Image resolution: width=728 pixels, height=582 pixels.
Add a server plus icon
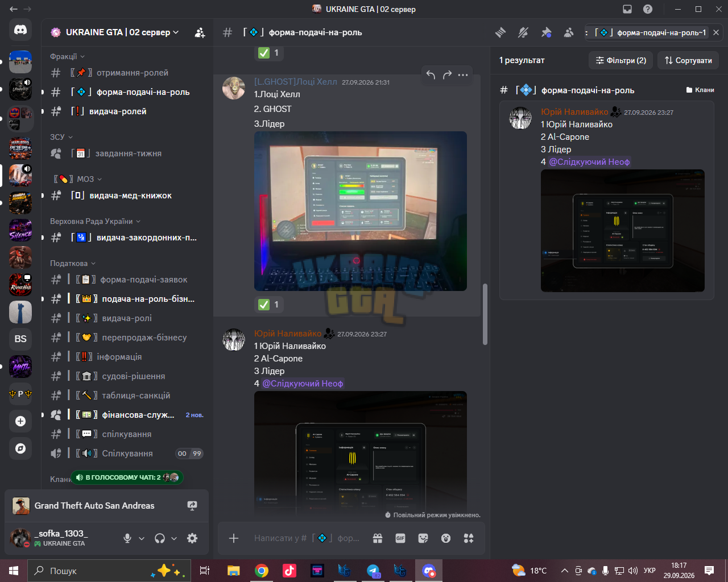click(20, 421)
